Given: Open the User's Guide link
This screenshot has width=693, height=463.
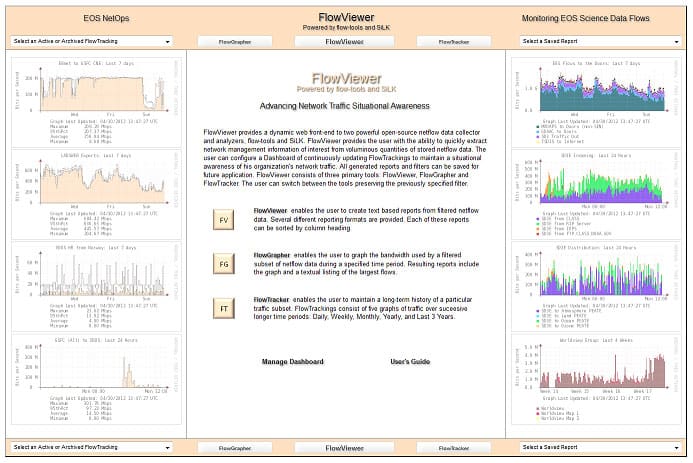Looking at the screenshot, I should tap(410, 361).
